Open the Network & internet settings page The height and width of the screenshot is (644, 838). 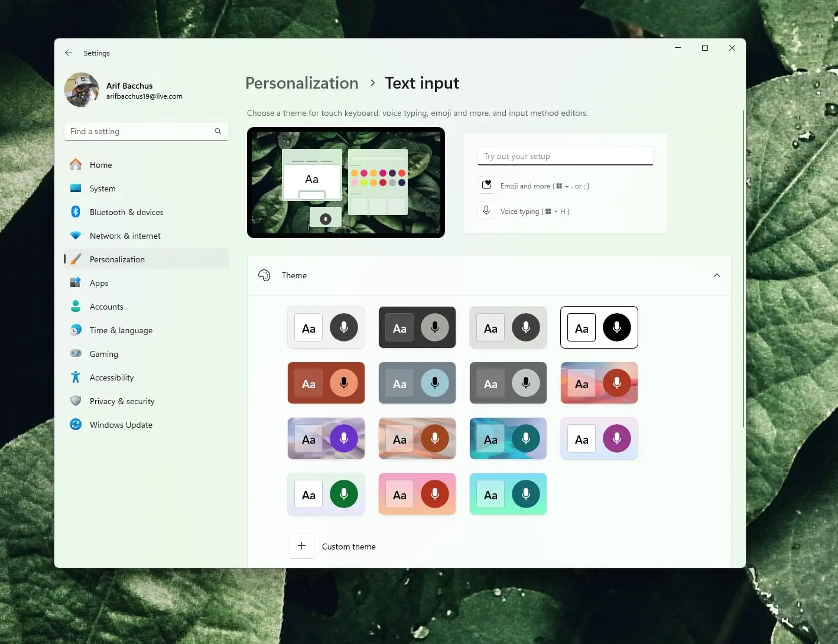125,236
